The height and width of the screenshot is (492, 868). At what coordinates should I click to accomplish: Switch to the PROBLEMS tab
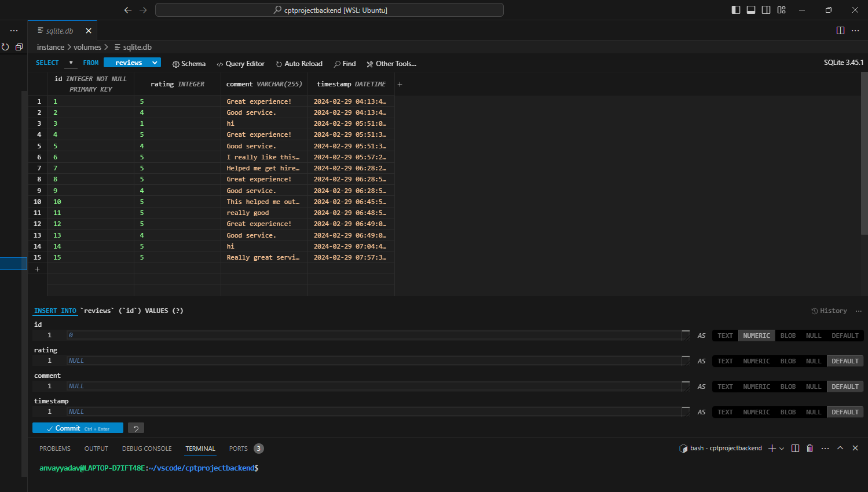click(x=55, y=449)
